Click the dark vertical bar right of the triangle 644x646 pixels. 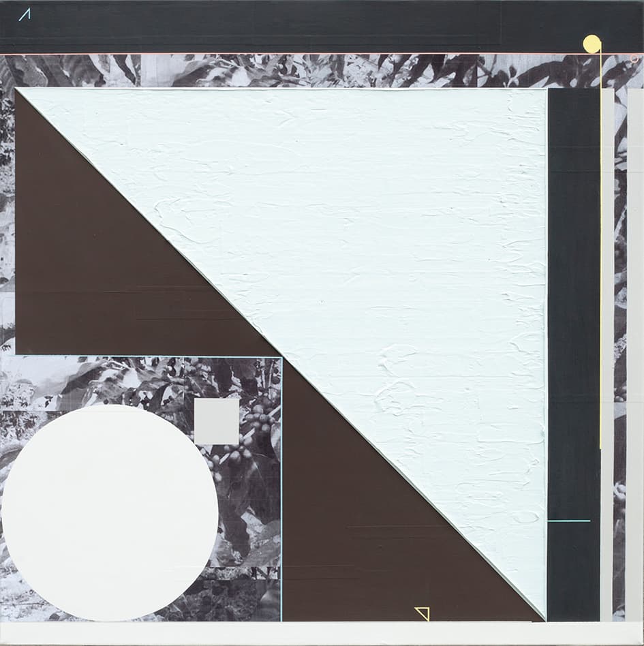(x=573, y=307)
